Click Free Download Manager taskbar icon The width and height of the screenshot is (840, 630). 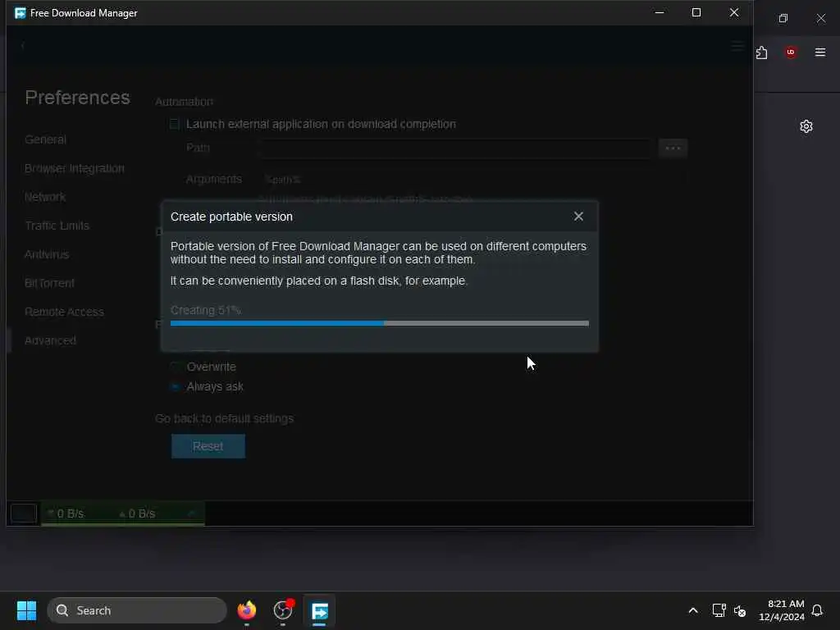coord(320,610)
